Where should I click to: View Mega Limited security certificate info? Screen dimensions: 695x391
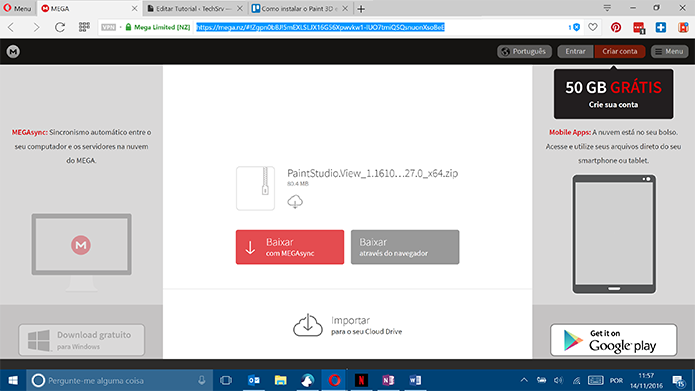158,27
